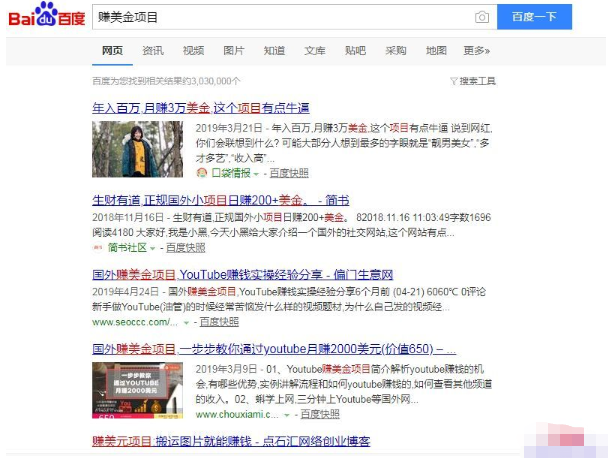Click the Baidu logo
616x462 pixels.
click(46, 17)
